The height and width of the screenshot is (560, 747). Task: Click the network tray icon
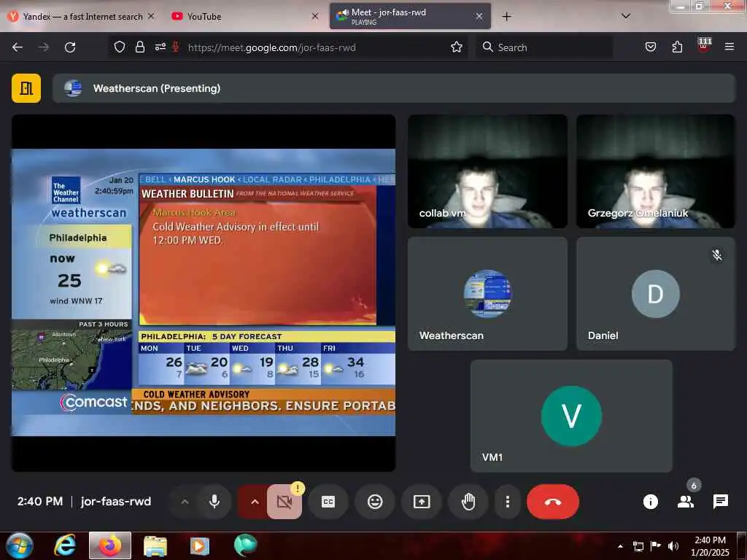click(x=638, y=546)
